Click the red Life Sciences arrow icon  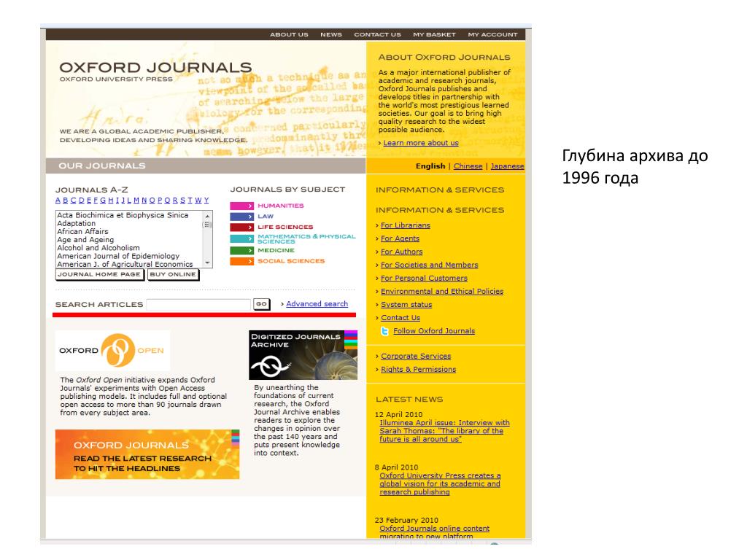(242, 227)
